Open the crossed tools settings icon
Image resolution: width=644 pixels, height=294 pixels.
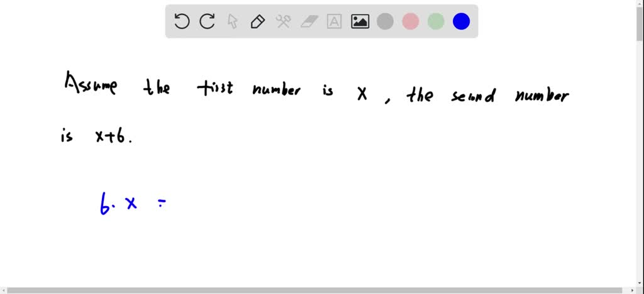[283, 21]
